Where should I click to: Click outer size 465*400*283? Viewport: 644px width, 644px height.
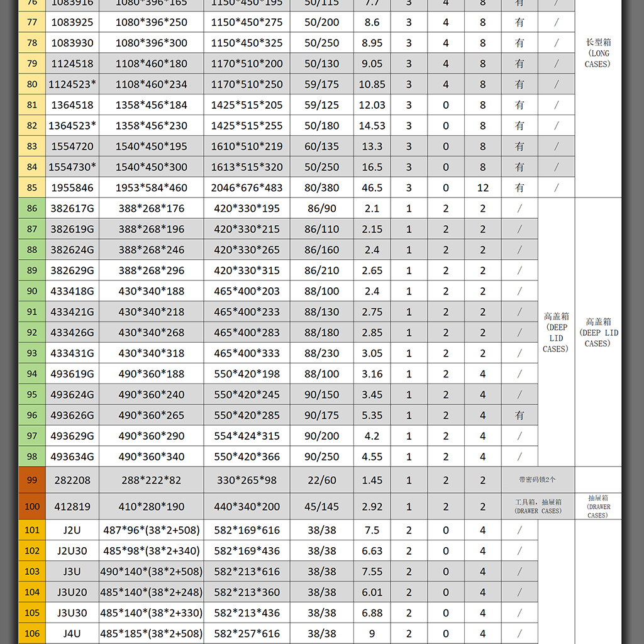point(247,332)
